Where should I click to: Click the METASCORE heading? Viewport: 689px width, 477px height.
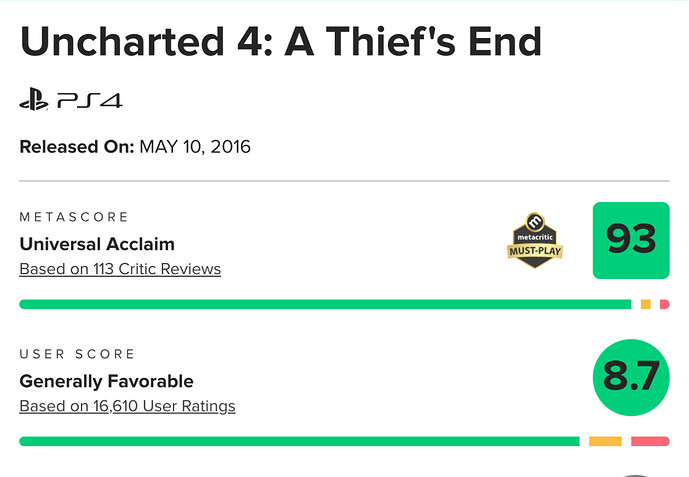pos(74,217)
